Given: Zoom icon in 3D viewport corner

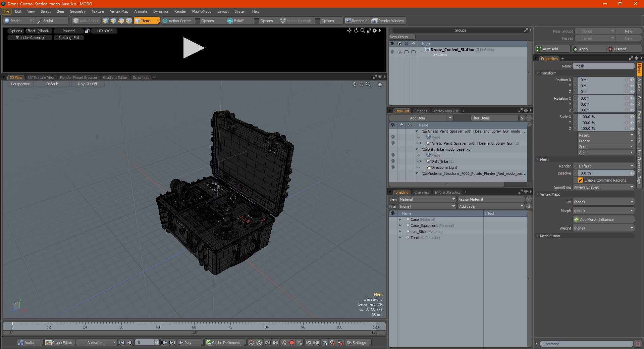Looking at the screenshot, I should coord(368,84).
